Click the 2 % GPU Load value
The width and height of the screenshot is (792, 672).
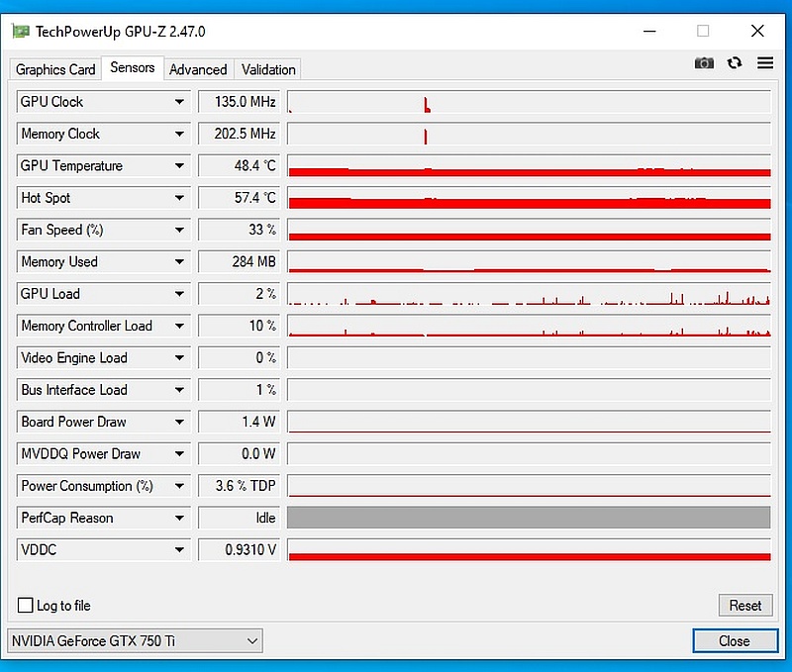[x=239, y=294]
